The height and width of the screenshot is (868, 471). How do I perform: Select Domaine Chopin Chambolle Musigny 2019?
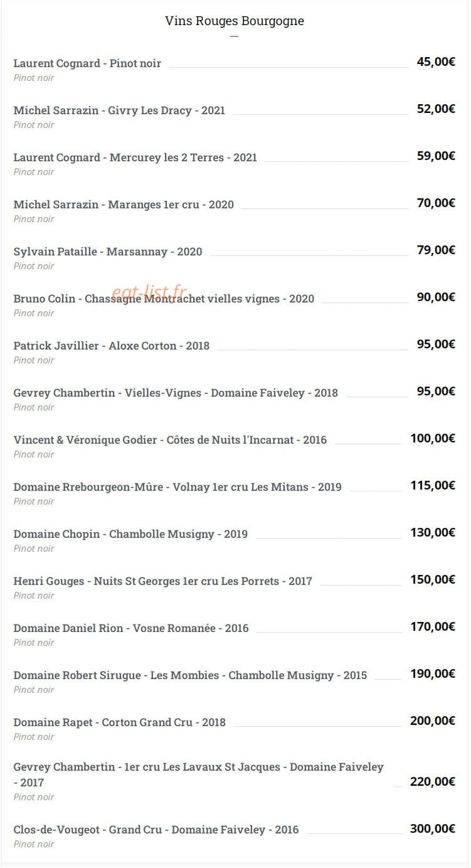tap(130, 534)
